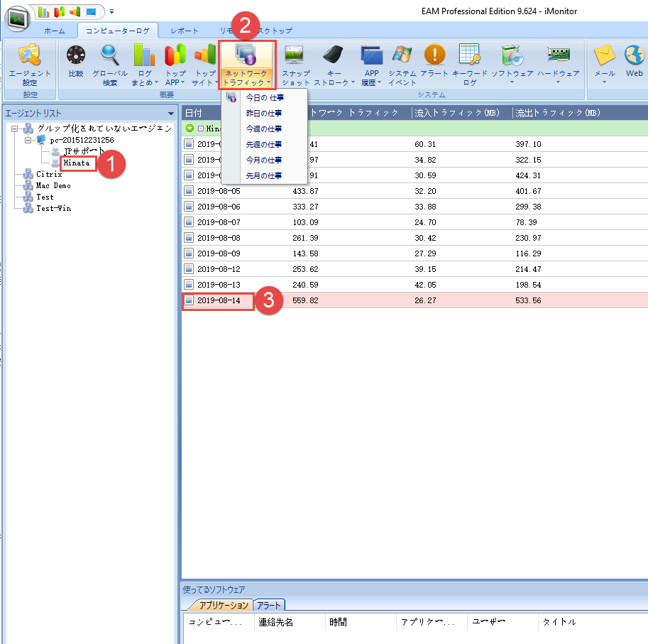Image resolution: width=648 pixels, height=644 pixels.
Task: Select the Hinata user in the agent tree
Action: pyautogui.click(x=77, y=163)
